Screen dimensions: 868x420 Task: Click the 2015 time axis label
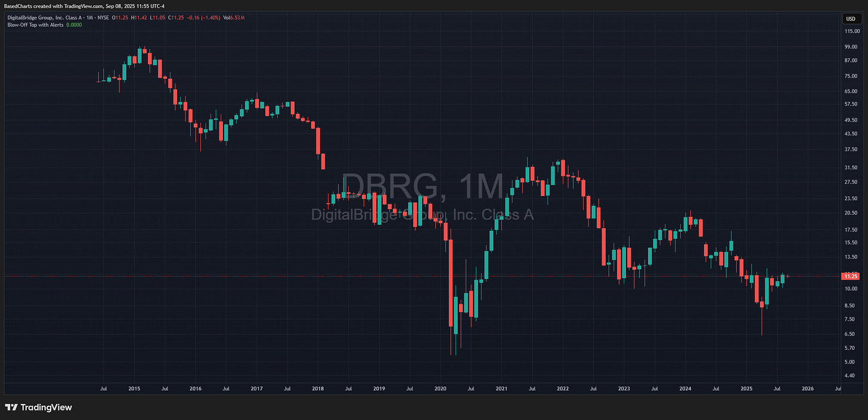(x=134, y=388)
